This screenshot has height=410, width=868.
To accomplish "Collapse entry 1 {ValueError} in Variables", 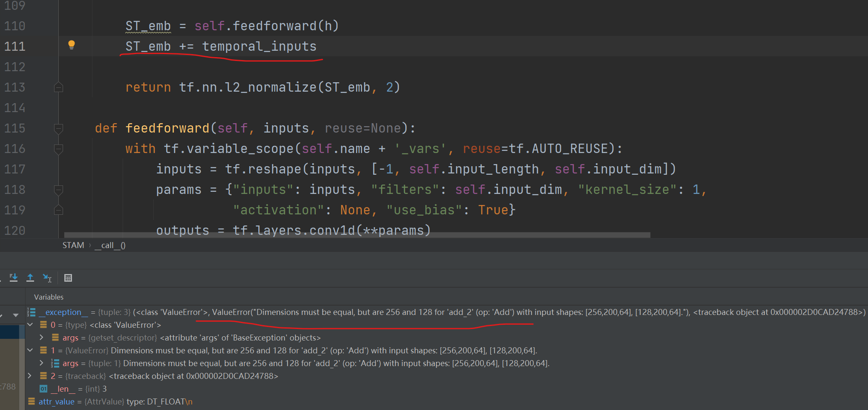I will [x=30, y=350].
